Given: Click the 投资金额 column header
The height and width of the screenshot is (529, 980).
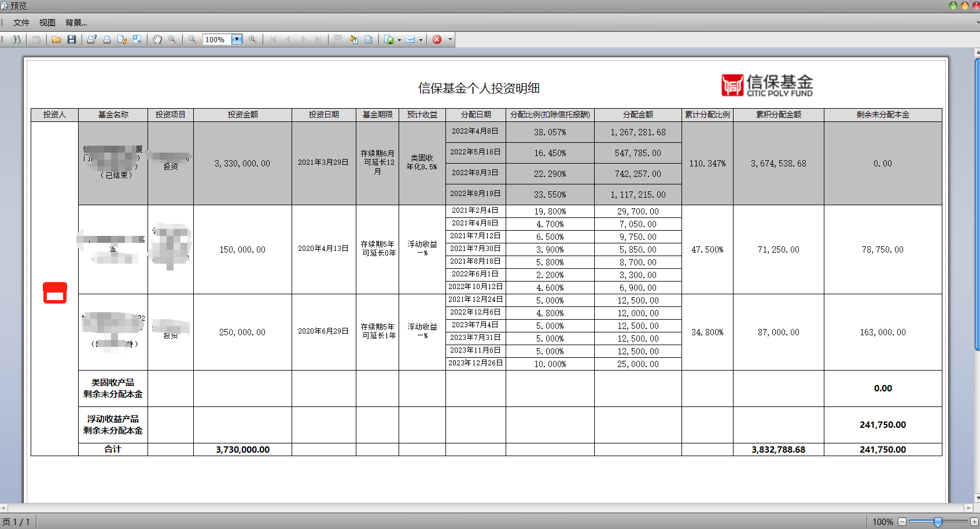Looking at the screenshot, I should [x=243, y=114].
